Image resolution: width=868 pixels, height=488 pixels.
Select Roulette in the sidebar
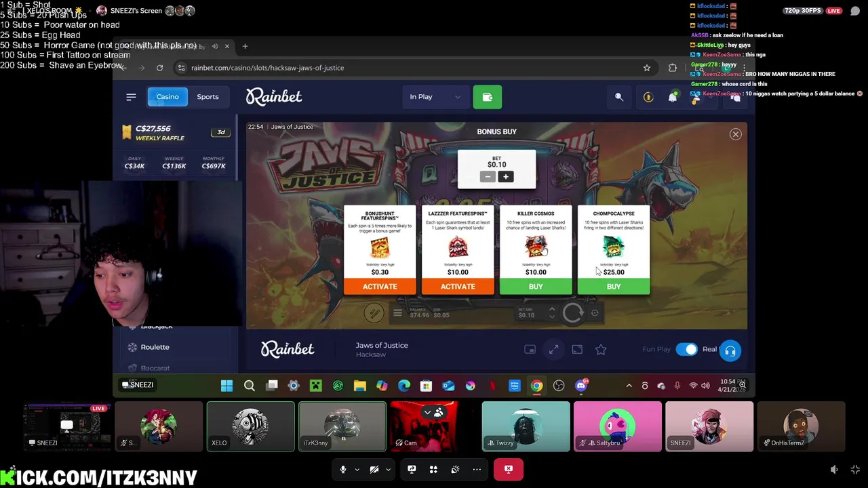tap(155, 347)
